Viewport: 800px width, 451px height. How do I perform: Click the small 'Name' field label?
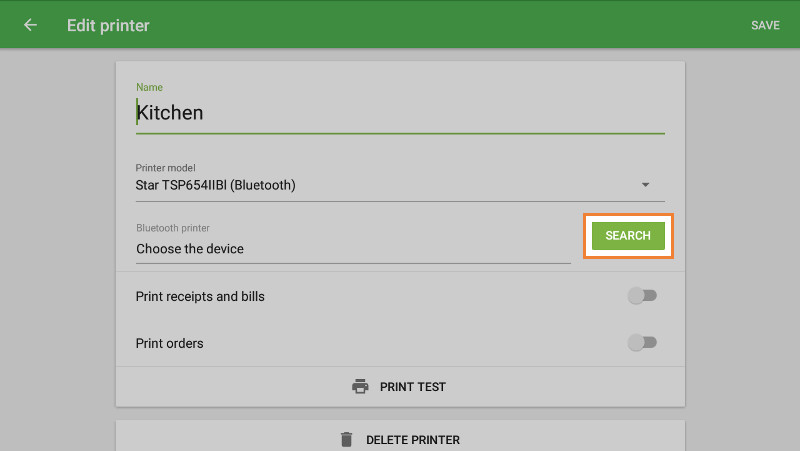pyautogui.click(x=149, y=87)
